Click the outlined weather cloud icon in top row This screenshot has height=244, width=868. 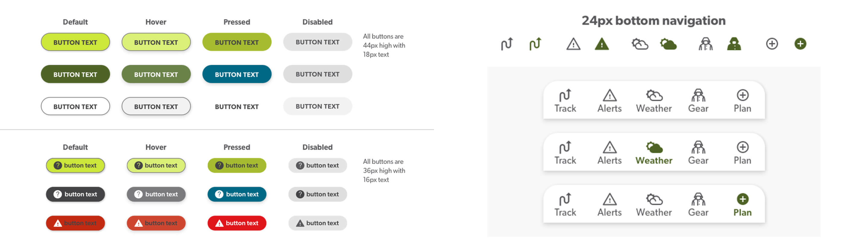(x=640, y=44)
